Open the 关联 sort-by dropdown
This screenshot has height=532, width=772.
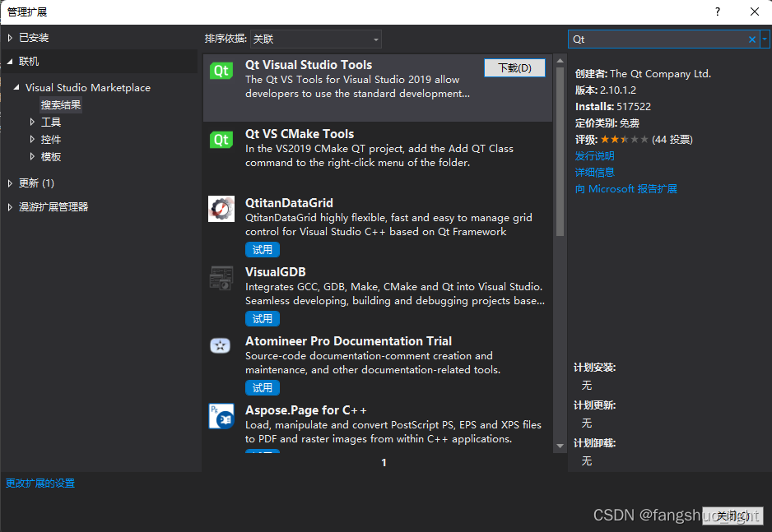pos(315,39)
